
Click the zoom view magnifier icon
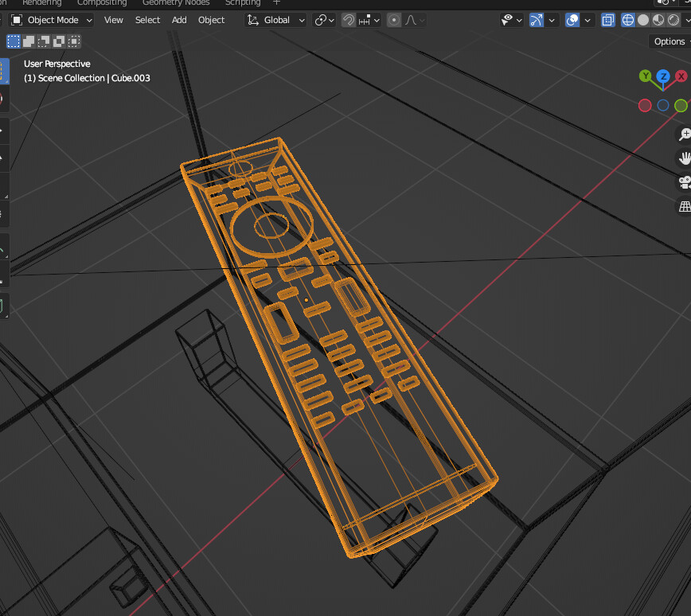tap(683, 134)
